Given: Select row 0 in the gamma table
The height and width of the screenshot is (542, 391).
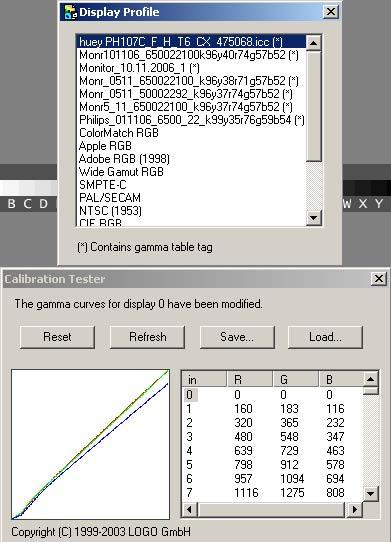Looking at the screenshot, I should pyautogui.click(x=272, y=395).
